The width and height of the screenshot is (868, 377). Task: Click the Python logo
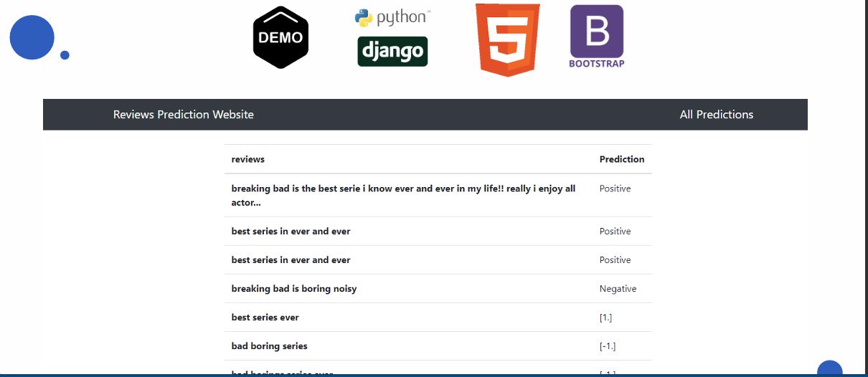point(393,17)
